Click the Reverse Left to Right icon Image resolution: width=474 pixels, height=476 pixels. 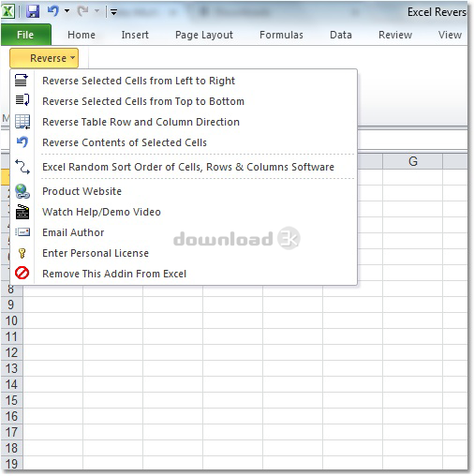[x=22, y=81]
